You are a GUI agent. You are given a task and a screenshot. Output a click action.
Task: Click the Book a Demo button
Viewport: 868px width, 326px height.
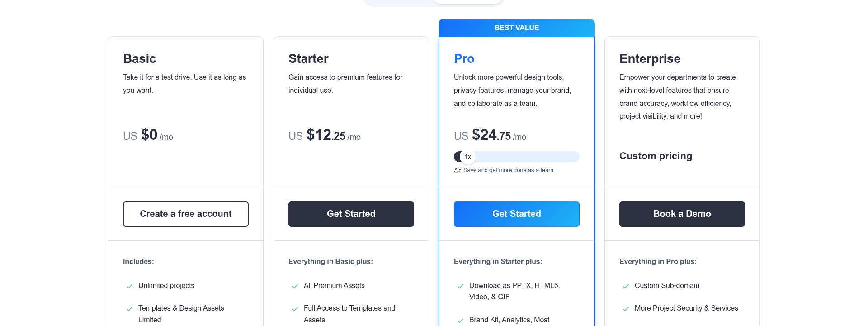click(x=682, y=214)
